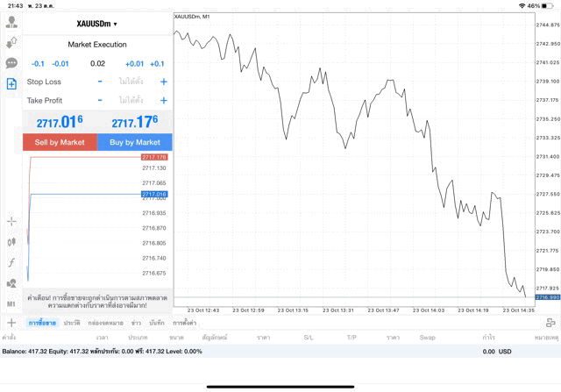Open the accounts profile icon
Image resolution: width=561 pixels, height=392 pixels.
tap(11, 21)
